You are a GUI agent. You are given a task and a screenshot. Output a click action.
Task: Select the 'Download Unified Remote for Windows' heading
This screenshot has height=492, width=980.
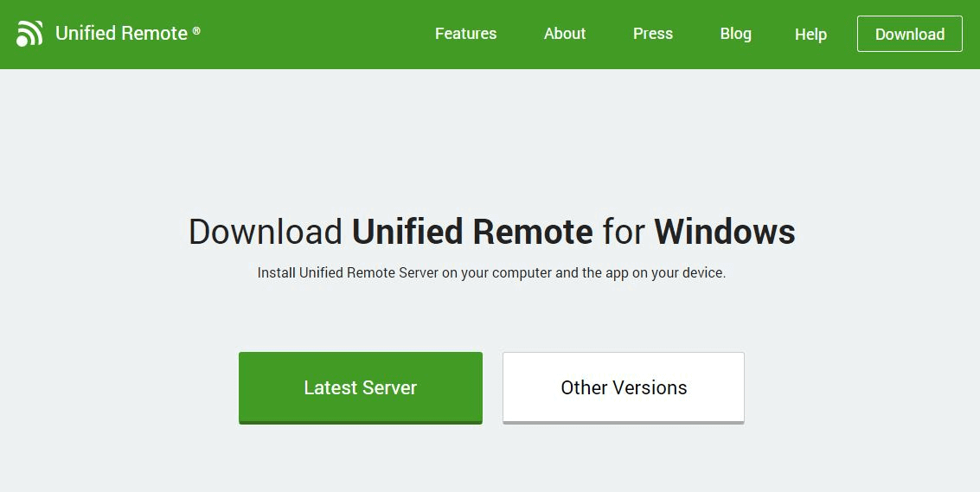click(492, 232)
